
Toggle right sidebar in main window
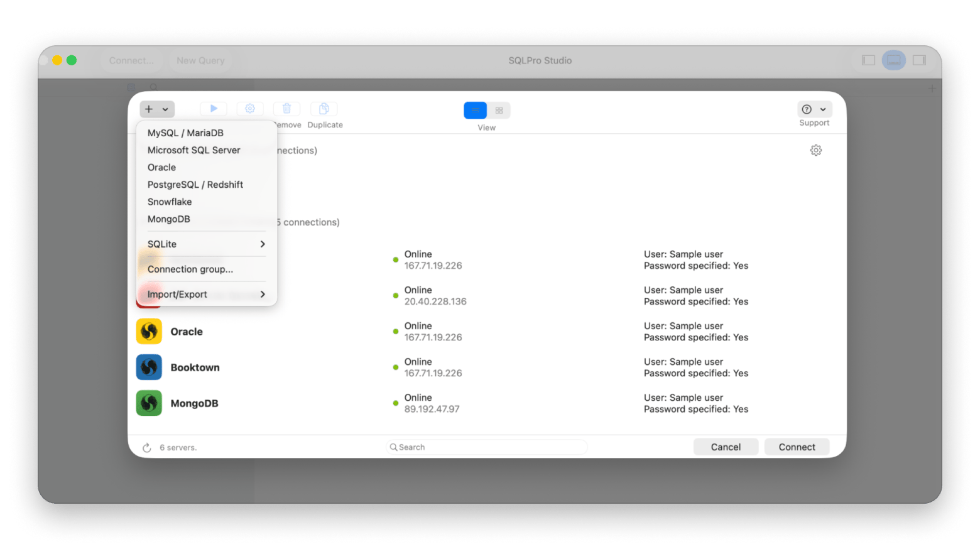(919, 60)
